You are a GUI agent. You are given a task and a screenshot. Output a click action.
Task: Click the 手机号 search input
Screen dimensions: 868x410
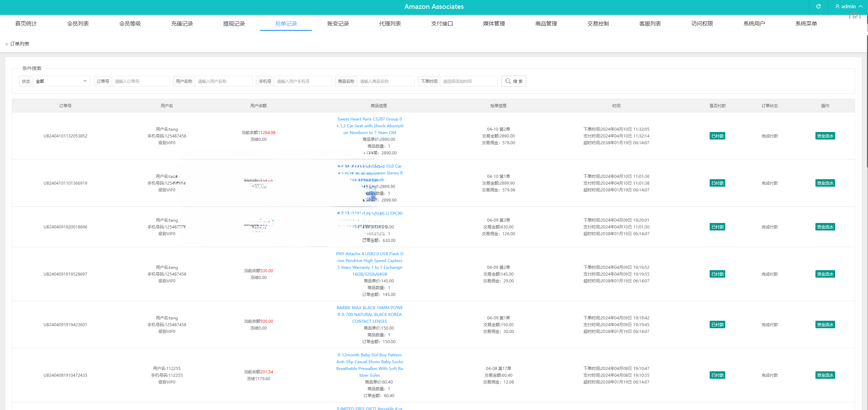[302, 81]
